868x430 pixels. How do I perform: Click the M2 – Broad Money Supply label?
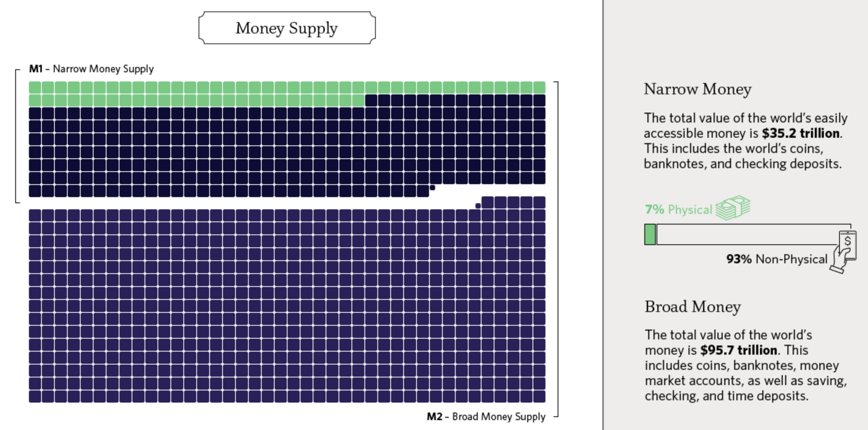pyautogui.click(x=486, y=417)
